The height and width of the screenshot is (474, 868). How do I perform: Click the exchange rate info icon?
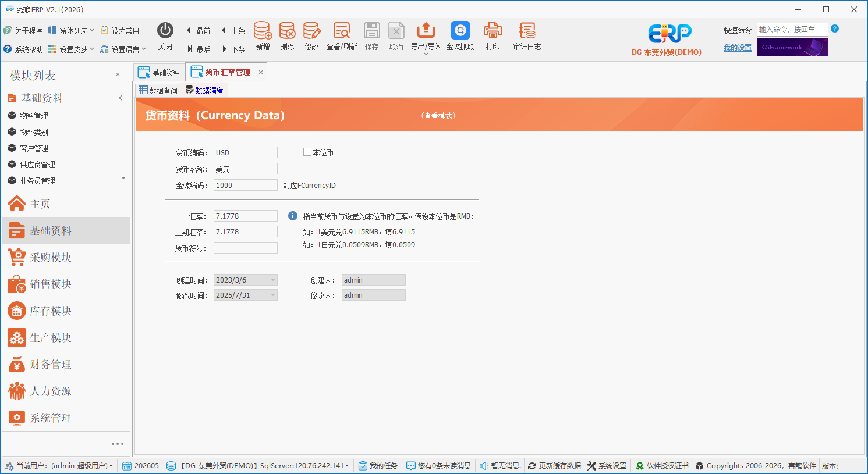(x=293, y=216)
